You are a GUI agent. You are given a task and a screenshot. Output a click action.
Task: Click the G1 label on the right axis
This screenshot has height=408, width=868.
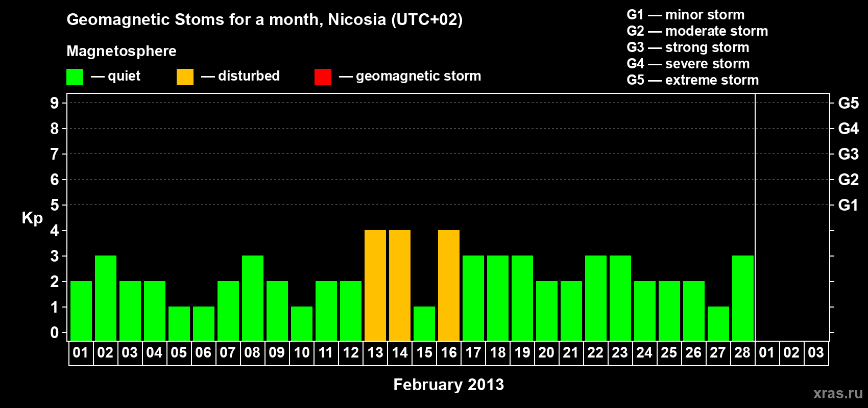[849, 205]
